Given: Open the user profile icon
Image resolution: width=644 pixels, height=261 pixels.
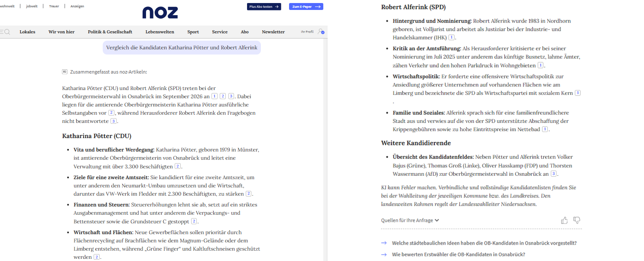Looking at the screenshot, I should pyautogui.click(x=321, y=32).
